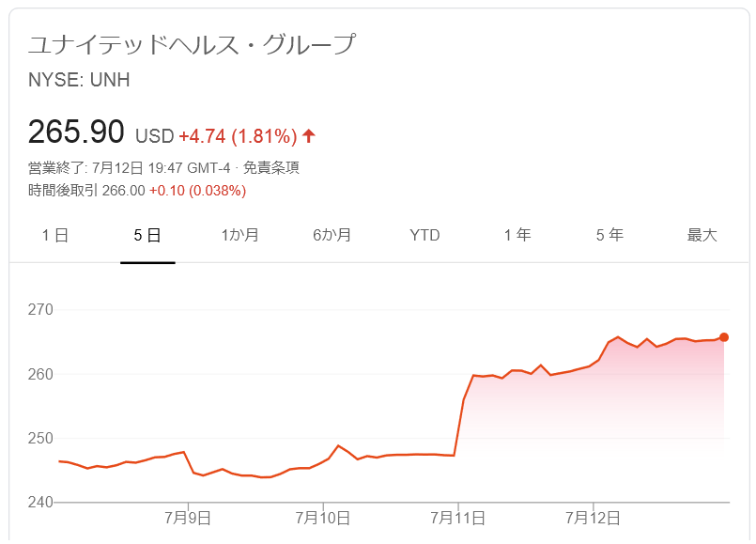Click the 265.90 current price value
Image resolution: width=756 pixels, height=544 pixels.
(76, 132)
